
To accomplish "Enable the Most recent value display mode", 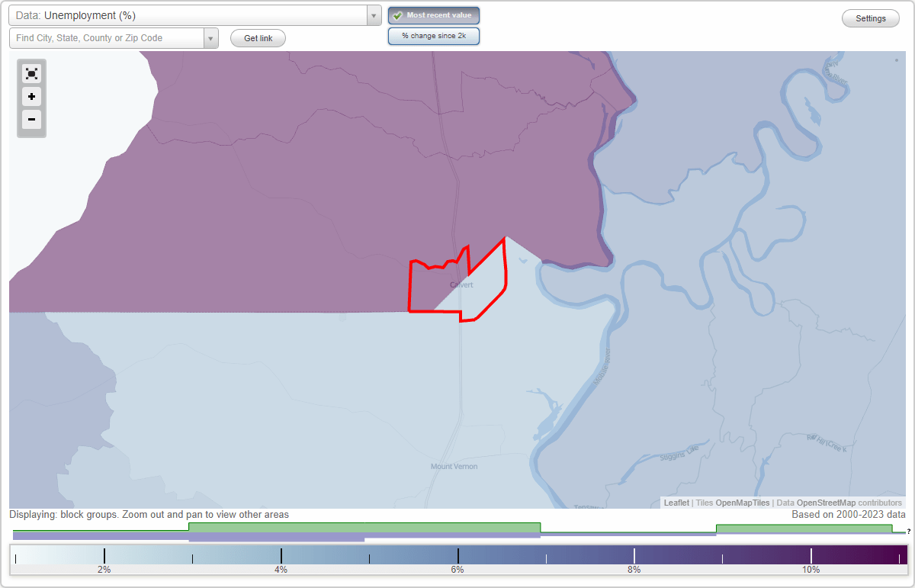I will coord(434,14).
